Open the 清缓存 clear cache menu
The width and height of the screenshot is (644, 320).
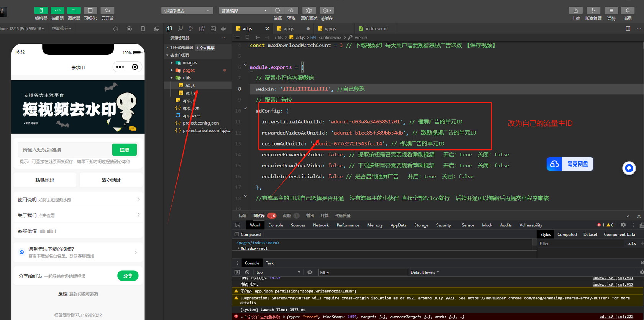click(x=326, y=10)
